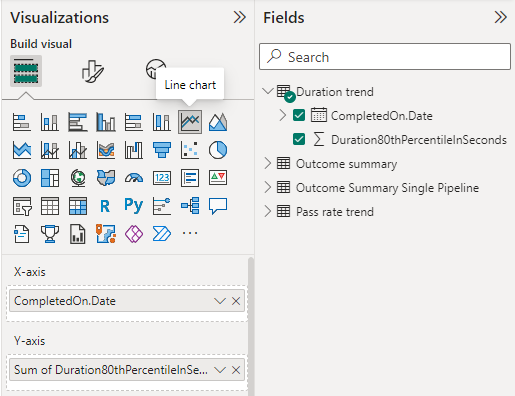Image resolution: width=515 pixels, height=396 pixels.
Task: Select the Q&A speech bubble visual
Action: (218, 206)
